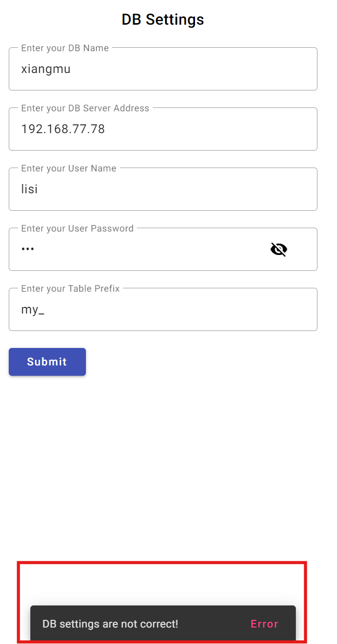337x644 pixels.
Task: Click the masked password dots
Action: point(27,249)
